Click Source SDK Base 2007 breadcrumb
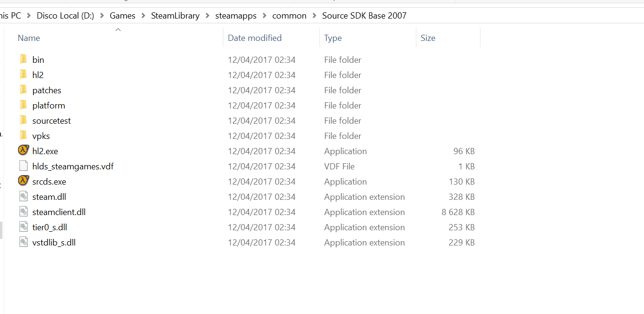 point(365,16)
